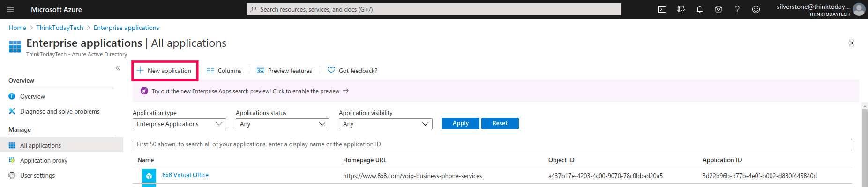
Task: Open the Cloud Shell icon
Action: (662, 9)
